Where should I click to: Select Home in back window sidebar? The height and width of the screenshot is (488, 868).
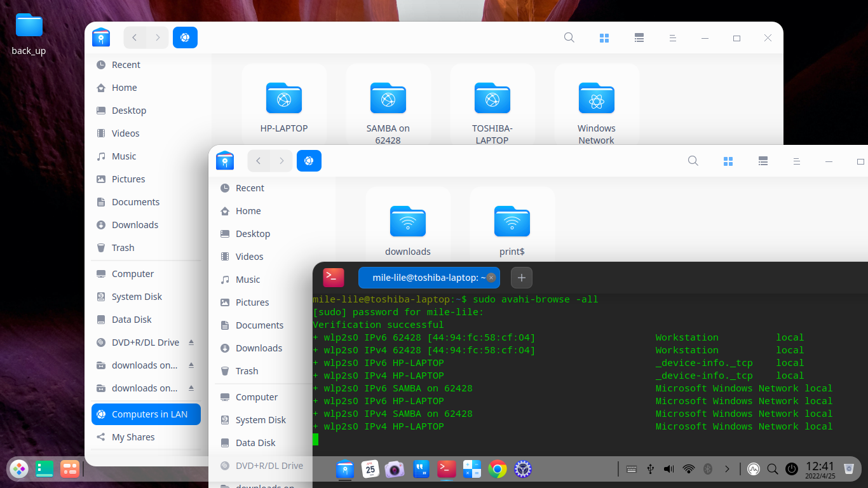click(146, 88)
